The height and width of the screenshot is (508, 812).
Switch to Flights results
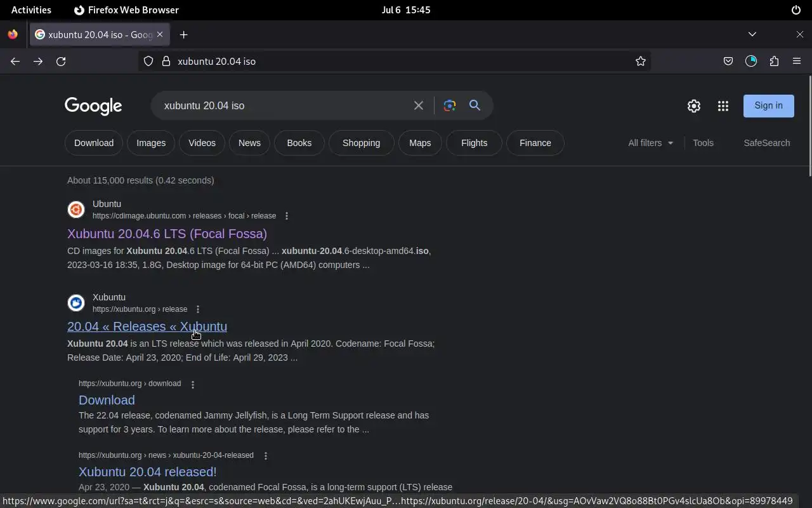coord(474,143)
